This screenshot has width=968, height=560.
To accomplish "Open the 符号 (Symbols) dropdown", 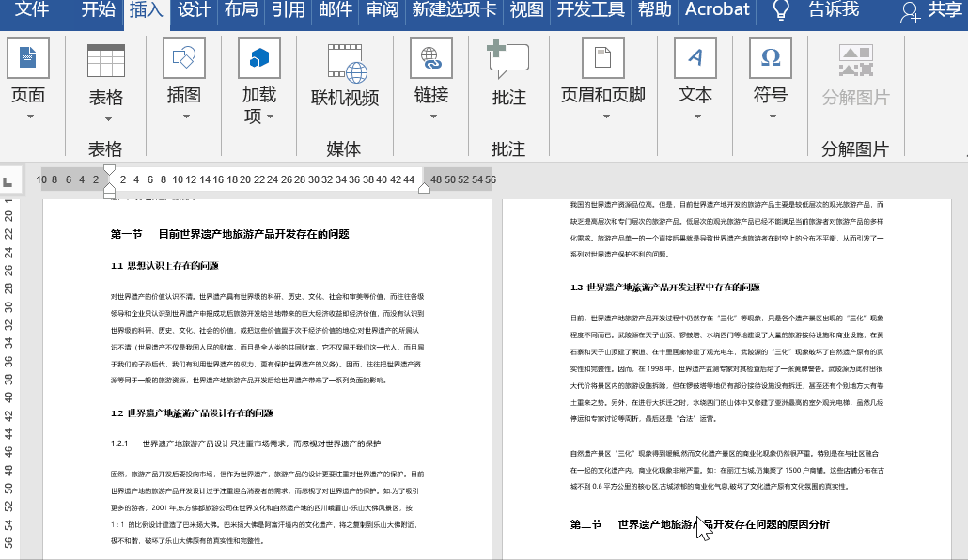I will coord(771,79).
